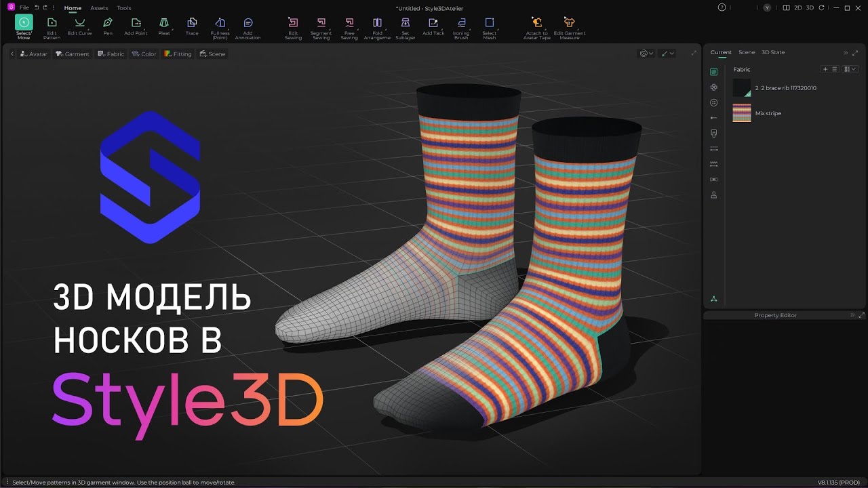The image size is (868, 488).
Task: Pop out the Property Editor panel
Action: (861, 315)
